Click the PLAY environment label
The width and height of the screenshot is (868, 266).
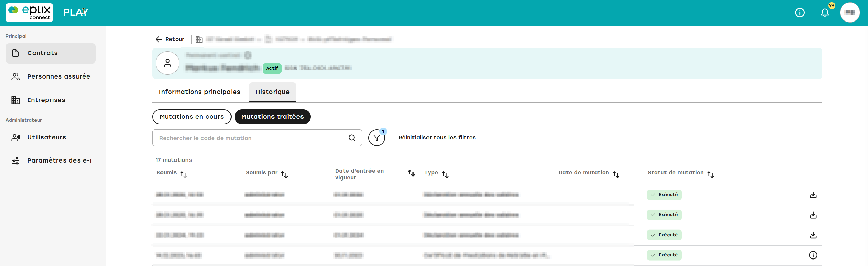pos(76,13)
